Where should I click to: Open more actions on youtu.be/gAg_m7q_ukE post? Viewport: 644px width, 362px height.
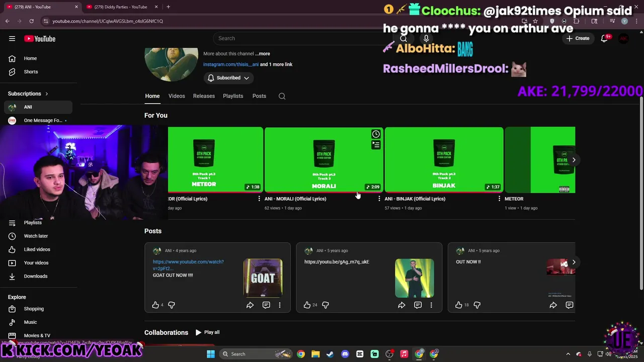tap(431, 305)
